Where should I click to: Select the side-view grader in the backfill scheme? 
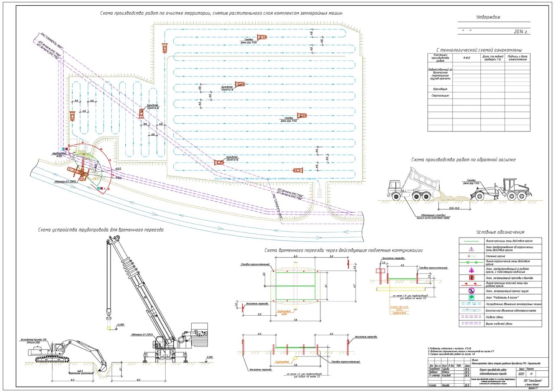click(x=501, y=189)
